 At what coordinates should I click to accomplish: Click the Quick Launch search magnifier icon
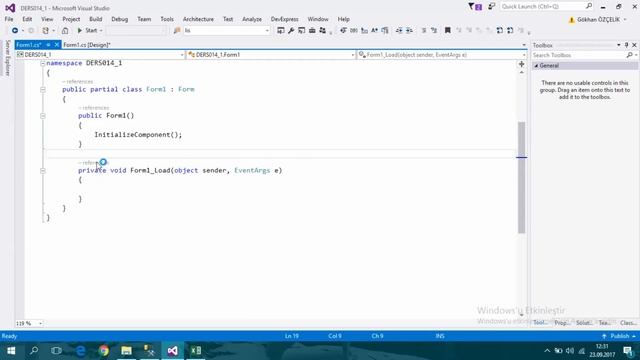click(589, 6)
